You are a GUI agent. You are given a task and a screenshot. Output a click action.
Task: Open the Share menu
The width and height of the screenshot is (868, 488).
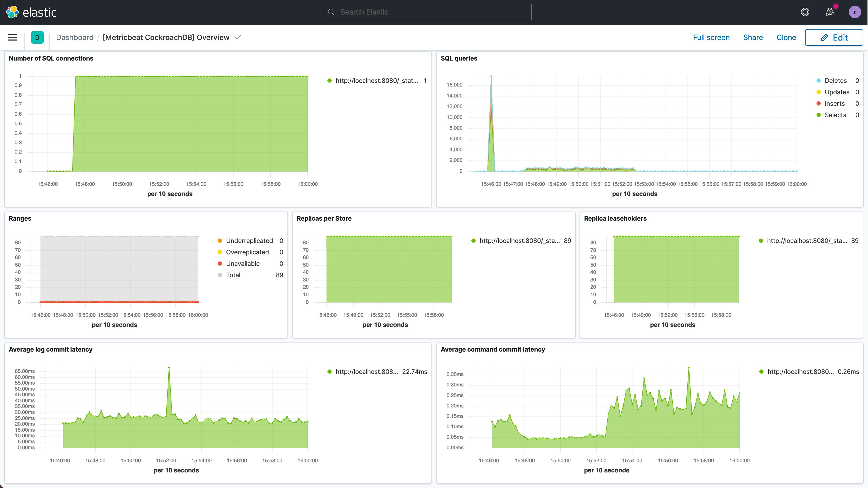click(x=753, y=37)
